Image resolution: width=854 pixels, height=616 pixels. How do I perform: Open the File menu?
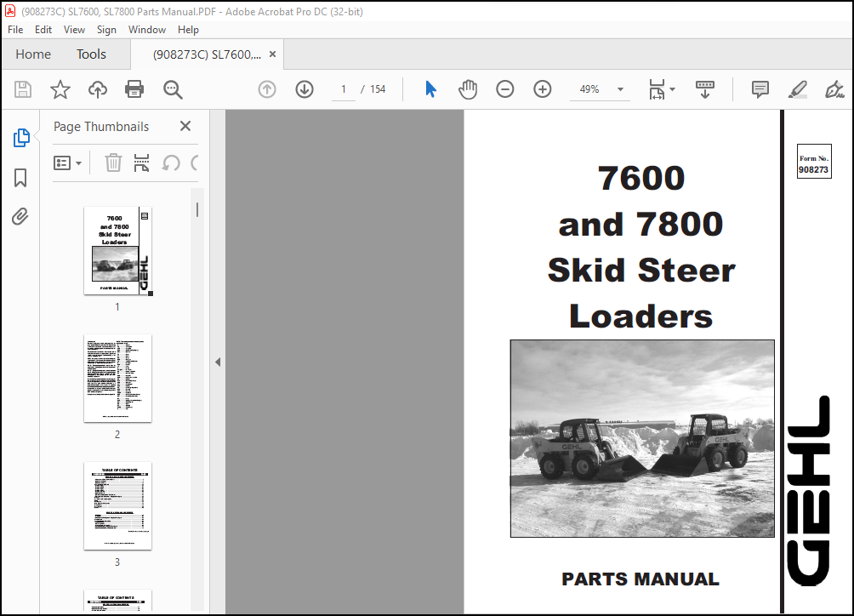coord(15,30)
